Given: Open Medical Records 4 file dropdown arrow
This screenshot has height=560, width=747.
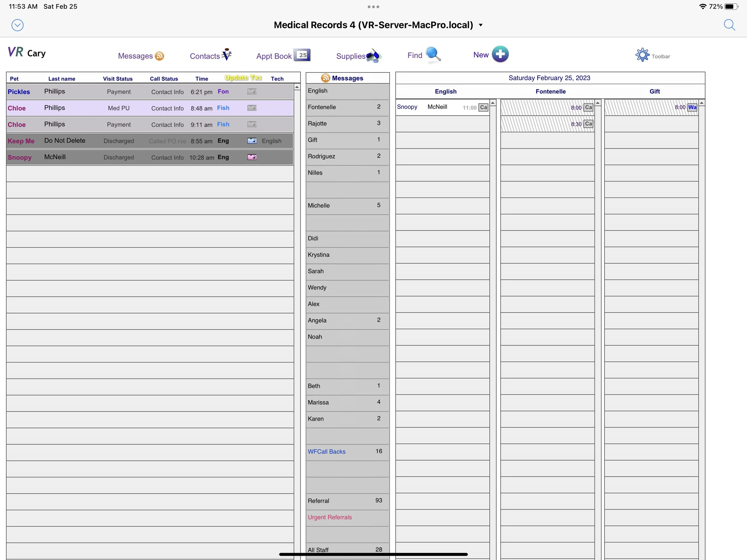Looking at the screenshot, I should (x=480, y=25).
